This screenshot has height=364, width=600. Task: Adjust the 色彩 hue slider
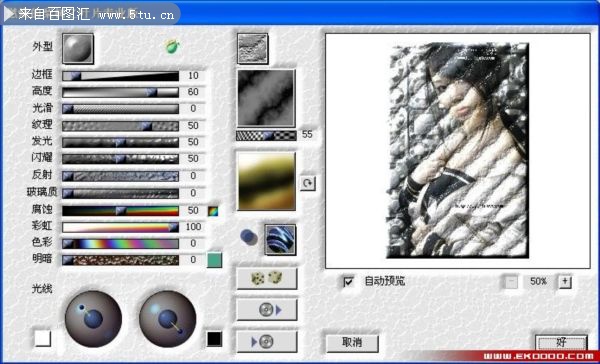pos(121,243)
